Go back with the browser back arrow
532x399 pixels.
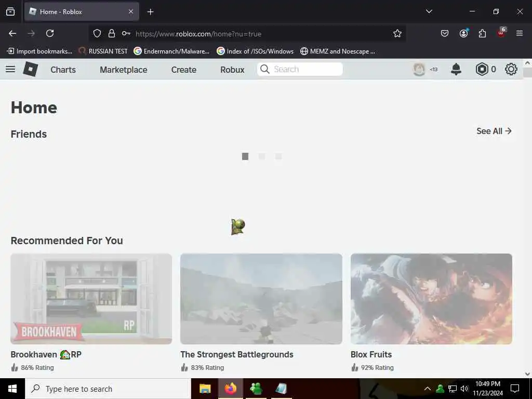click(12, 33)
